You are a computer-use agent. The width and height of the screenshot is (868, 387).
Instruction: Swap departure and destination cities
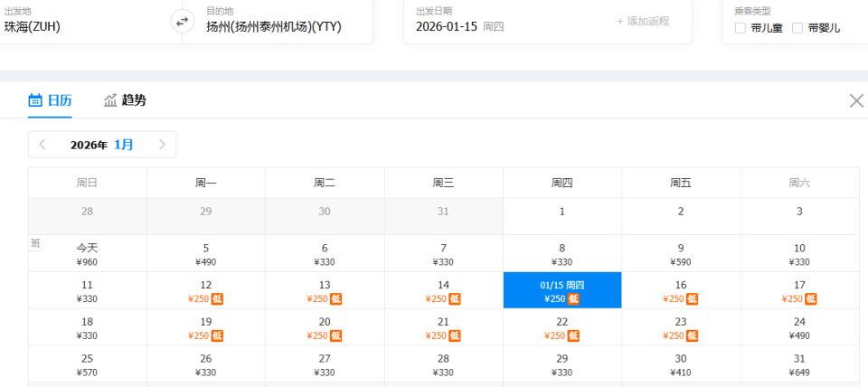coord(182,23)
